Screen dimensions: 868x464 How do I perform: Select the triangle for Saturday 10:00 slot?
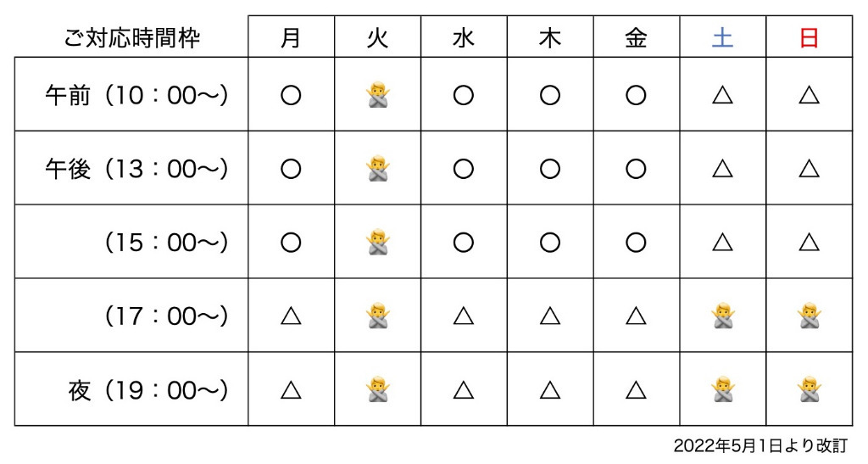click(x=722, y=95)
